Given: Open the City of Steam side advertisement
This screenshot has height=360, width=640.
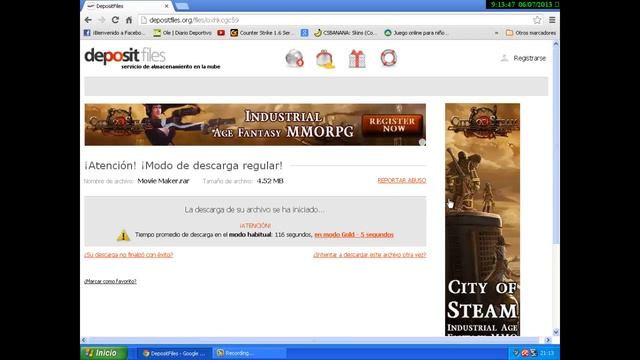Looking at the screenshot, I should point(482,220).
